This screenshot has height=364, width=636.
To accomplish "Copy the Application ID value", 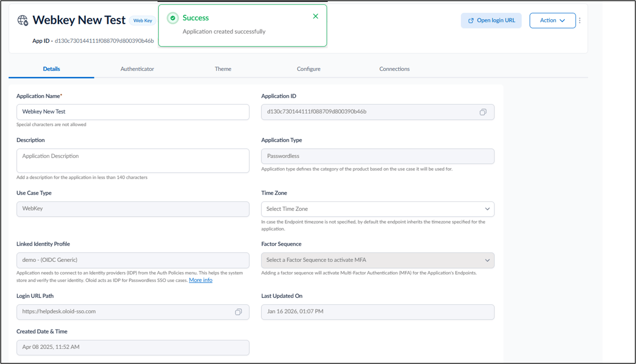I will (483, 112).
